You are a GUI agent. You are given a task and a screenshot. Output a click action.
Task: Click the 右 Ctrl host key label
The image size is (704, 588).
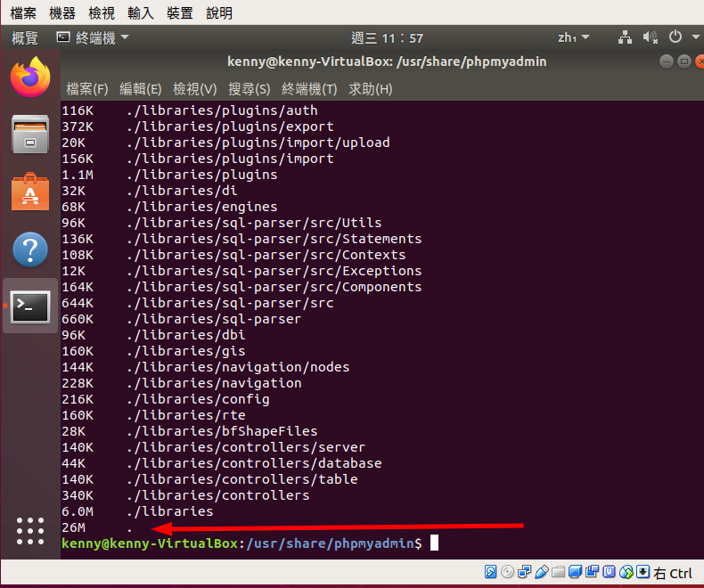pyautogui.click(x=673, y=573)
